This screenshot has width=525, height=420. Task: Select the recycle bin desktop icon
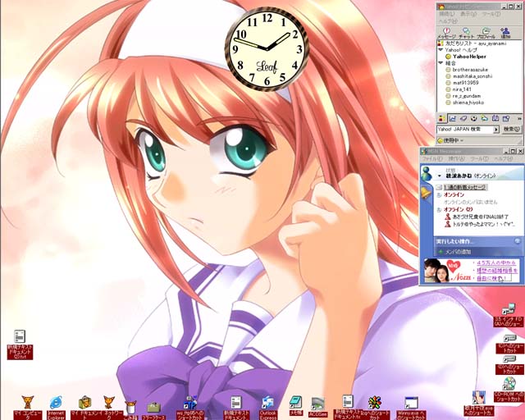[130, 409]
